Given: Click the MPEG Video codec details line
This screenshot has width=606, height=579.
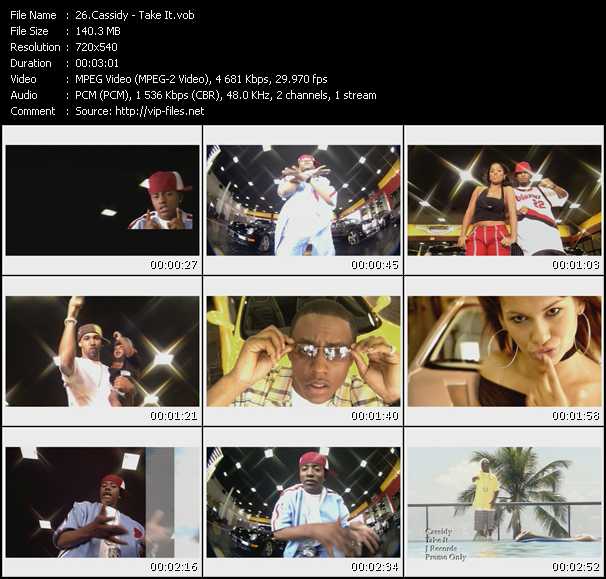Looking at the screenshot, I should coord(201,79).
